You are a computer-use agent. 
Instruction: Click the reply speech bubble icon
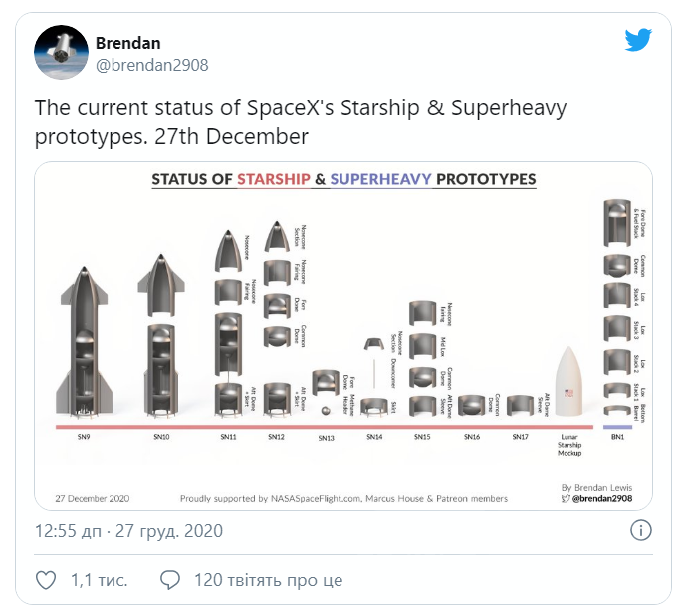tap(170, 579)
